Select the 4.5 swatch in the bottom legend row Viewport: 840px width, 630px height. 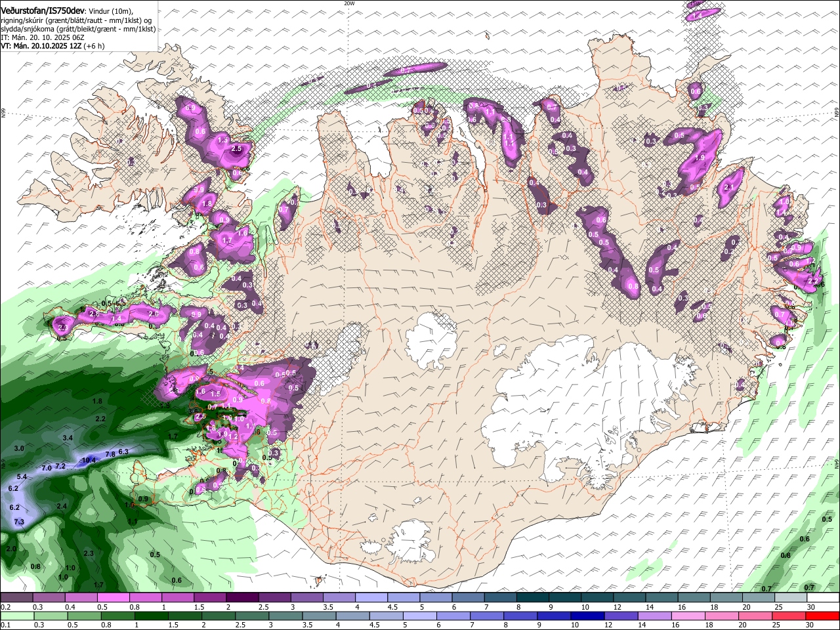click(387, 616)
